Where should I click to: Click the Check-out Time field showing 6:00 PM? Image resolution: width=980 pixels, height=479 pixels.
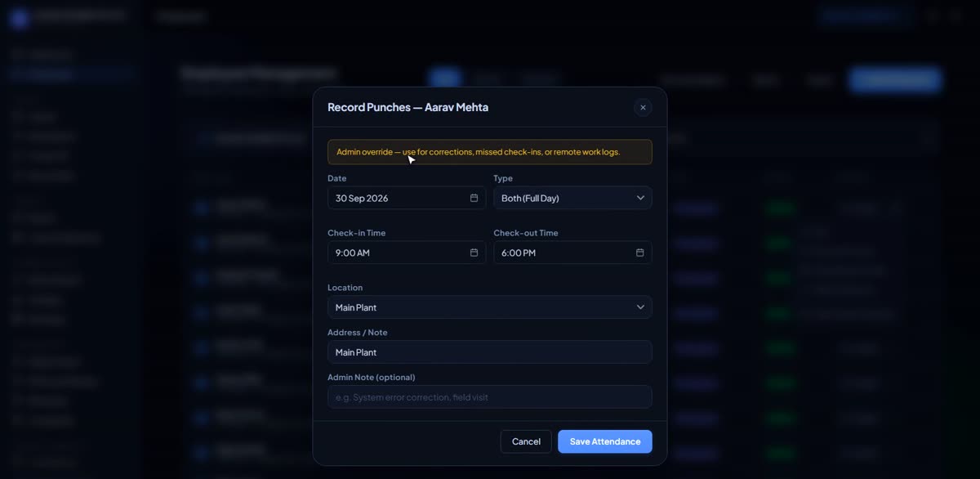tap(572, 253)
